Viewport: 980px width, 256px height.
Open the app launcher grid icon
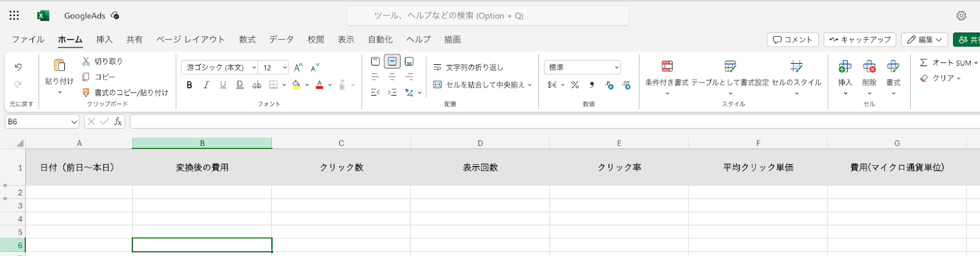pos(14,15)
